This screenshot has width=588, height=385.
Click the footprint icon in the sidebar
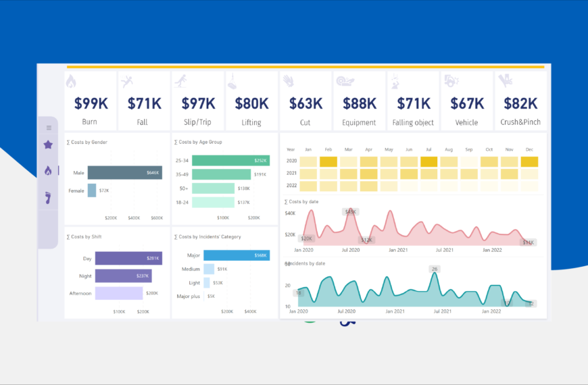[48, 197]
